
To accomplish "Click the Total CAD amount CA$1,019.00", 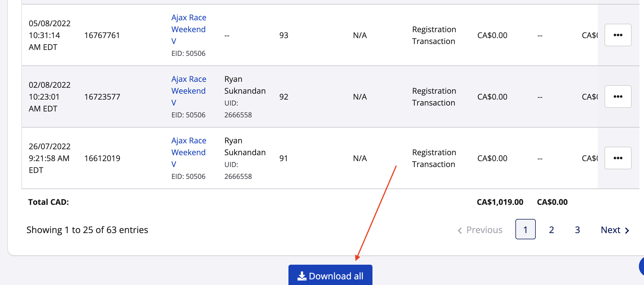I will [x=500, y=202].
